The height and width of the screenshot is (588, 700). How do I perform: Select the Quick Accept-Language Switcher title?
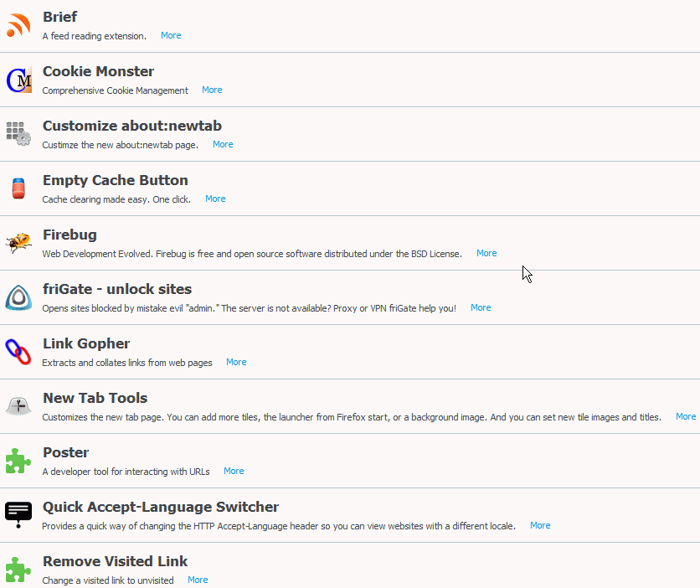click(x=161, y=507)
